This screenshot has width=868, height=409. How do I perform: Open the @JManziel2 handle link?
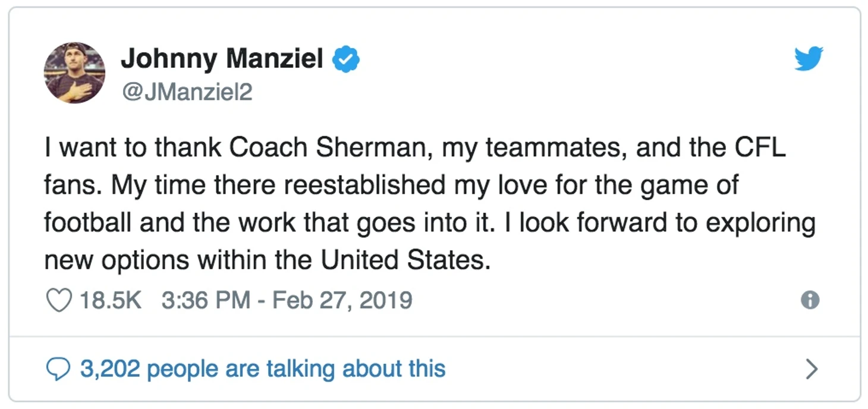(x=186, y=92)
